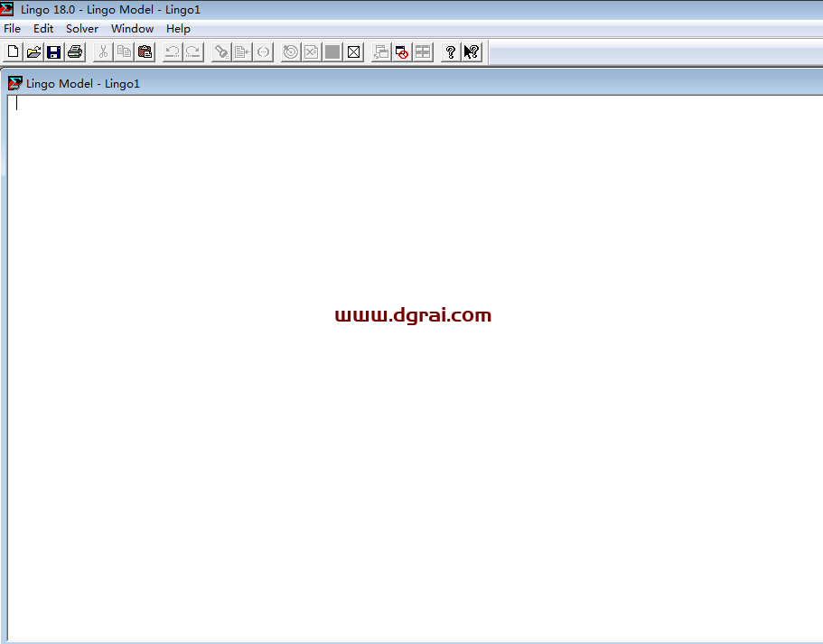
Task: Open the Edit menu
Action: tap(43, 29)
